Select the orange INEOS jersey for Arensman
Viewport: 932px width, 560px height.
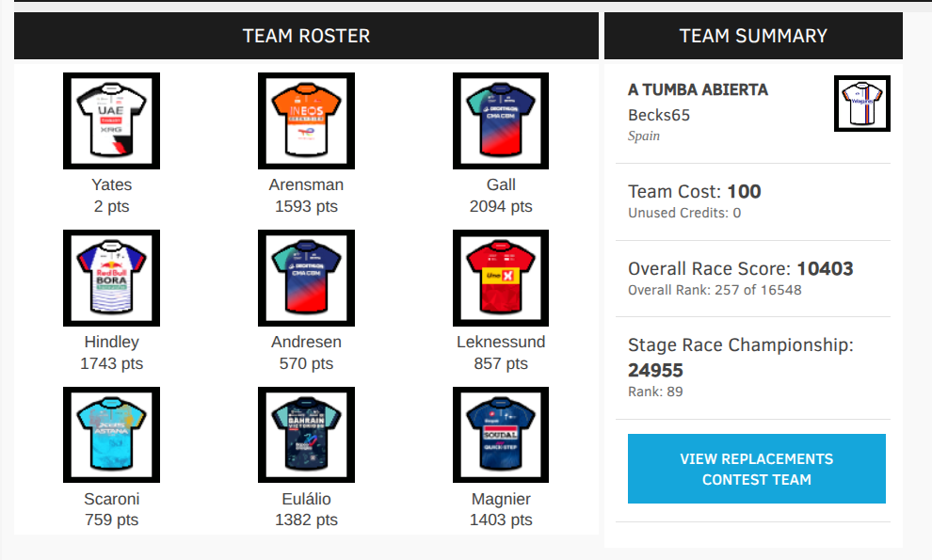(x=306, y=120)
